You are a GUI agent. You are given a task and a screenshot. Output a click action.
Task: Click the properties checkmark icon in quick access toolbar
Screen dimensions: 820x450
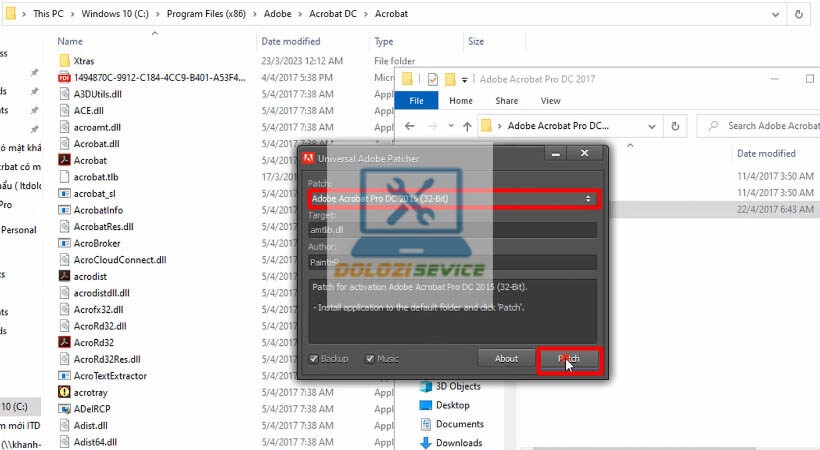(432, 79)
